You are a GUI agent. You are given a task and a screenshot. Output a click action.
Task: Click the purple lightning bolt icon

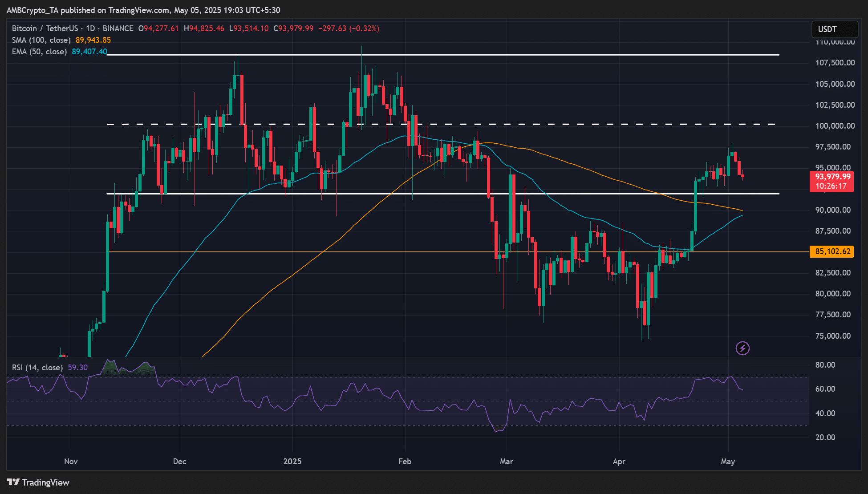[742, 348]
